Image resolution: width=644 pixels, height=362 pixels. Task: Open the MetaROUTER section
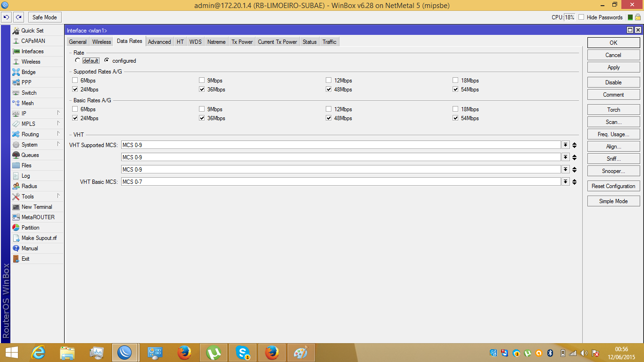[x=37, y=217]
